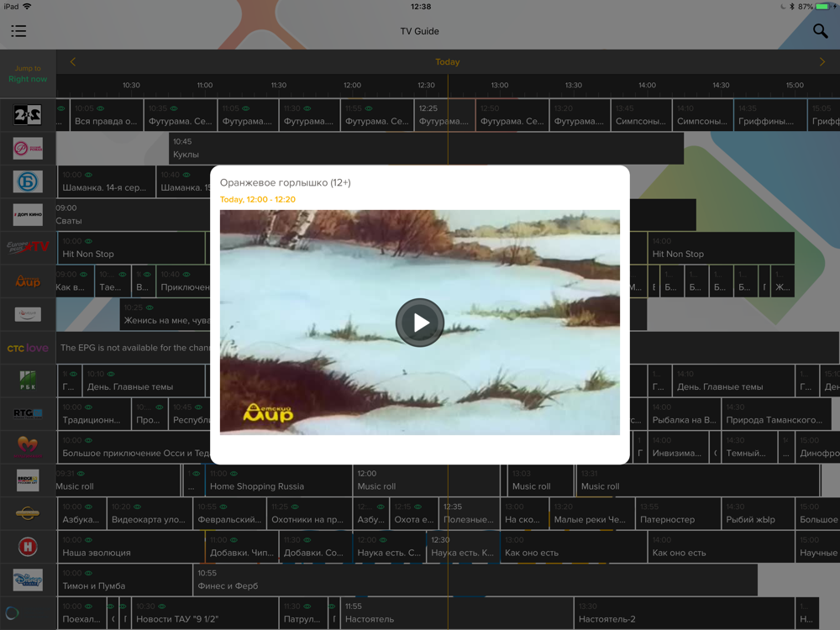The height and width of the screenshot is (630, 840).
Task: Open 'Home Shopping Russia' program cell
Action: 277,480
